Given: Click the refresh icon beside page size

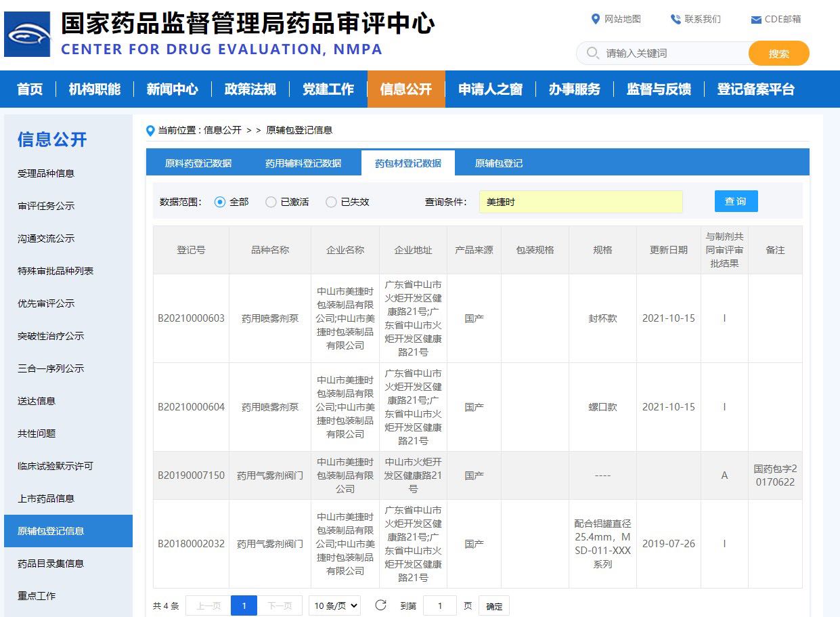Looking at the screenshot, I should (x=380, y=605).
